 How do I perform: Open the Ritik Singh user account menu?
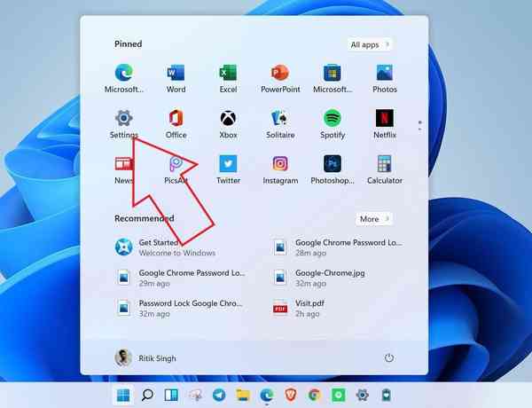pos(145,357)
